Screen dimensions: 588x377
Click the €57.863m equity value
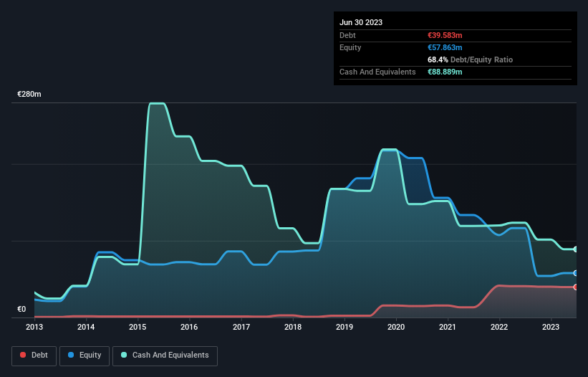click(444, 47)
